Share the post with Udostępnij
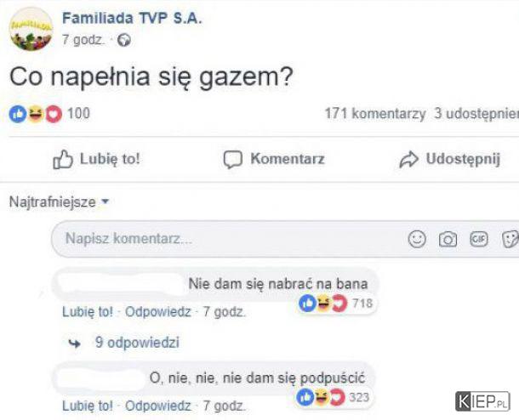Screen dimensions: 519x420 tap(449, 159)
